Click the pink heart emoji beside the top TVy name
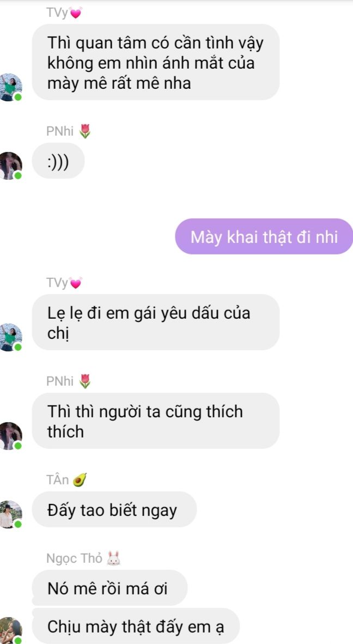Viewport: 353px width, 644px height. (x=76, y=13)
